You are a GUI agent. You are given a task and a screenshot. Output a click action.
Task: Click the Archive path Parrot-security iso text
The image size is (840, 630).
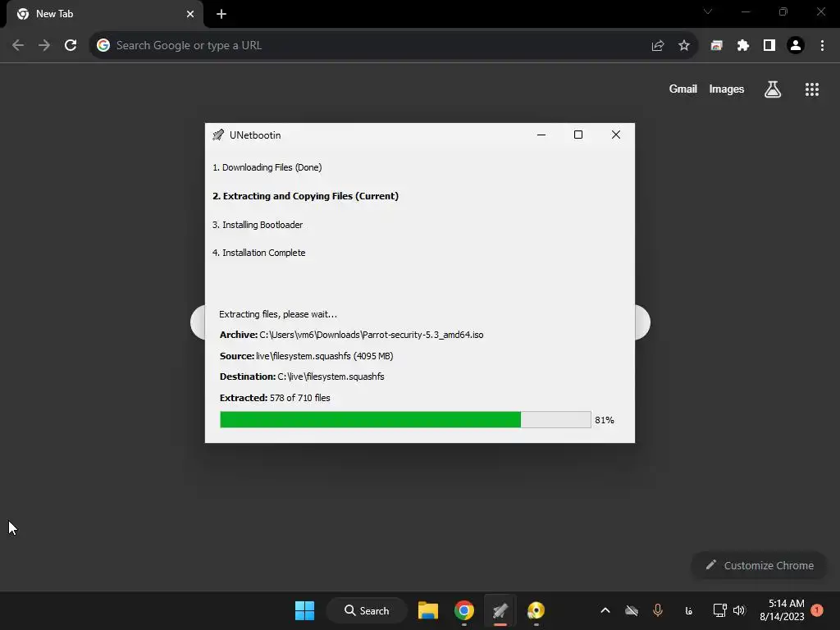351,335
